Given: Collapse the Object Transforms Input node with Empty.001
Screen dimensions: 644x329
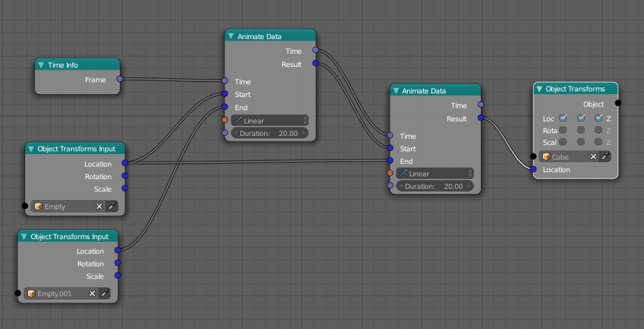Looking at the screenshot, I should [24, 236].
